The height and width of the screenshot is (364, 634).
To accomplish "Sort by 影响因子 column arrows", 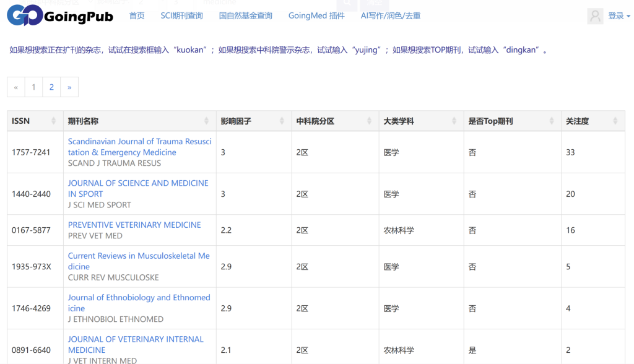I will tap(282, 121).
